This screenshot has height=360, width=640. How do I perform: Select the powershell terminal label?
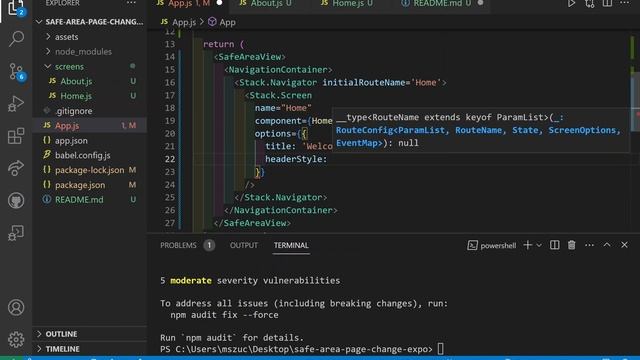click(x=492, y=245)
